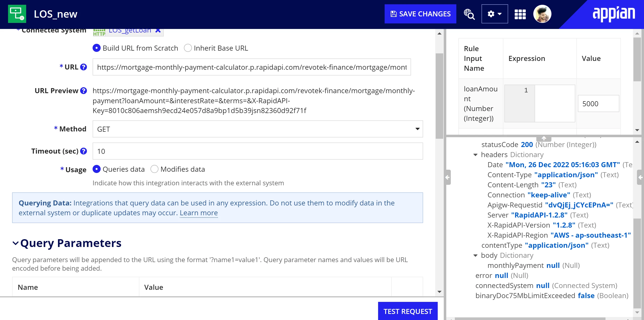This screenshot has width=644, height=320.
Task: Click the X-RapidAPI-Region header row
Action: pos(559,235)
